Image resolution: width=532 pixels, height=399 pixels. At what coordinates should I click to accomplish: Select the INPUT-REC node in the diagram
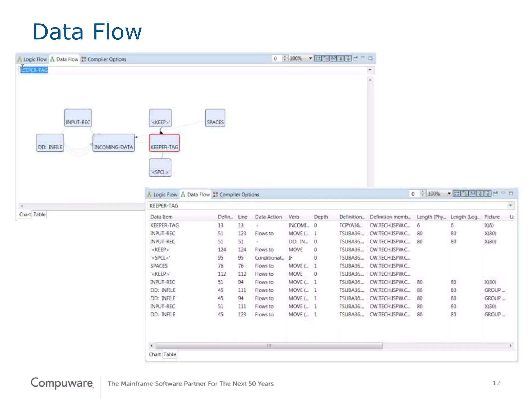[78, 118]
